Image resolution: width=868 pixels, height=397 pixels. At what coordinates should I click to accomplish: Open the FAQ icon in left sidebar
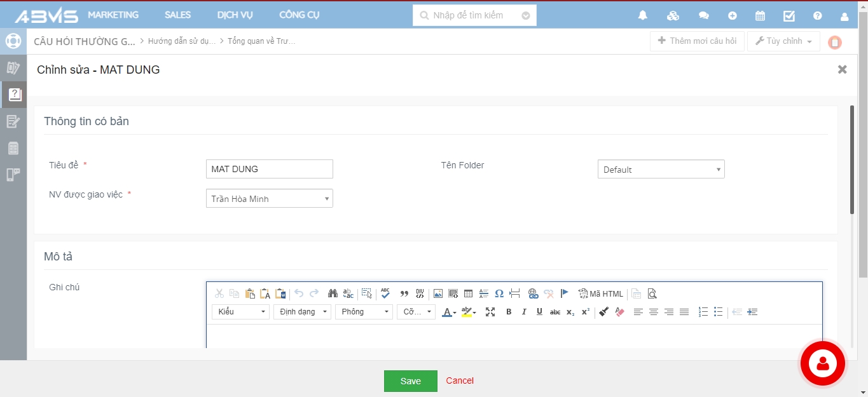13,95
